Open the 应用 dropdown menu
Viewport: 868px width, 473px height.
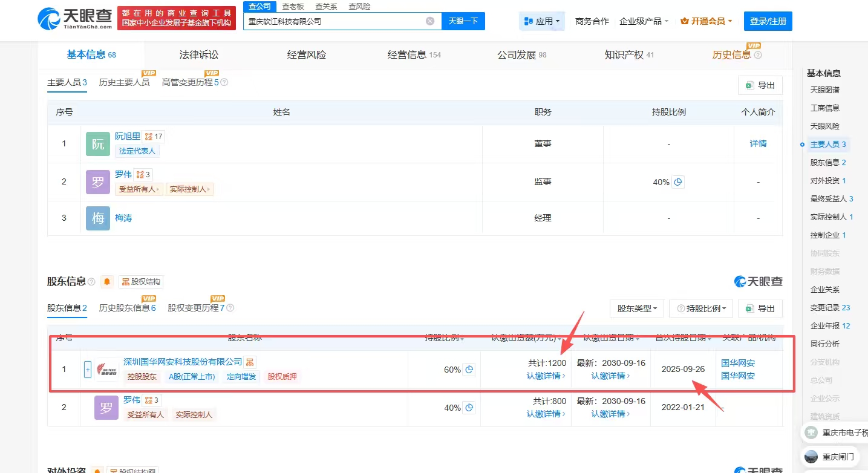point(542,21)
